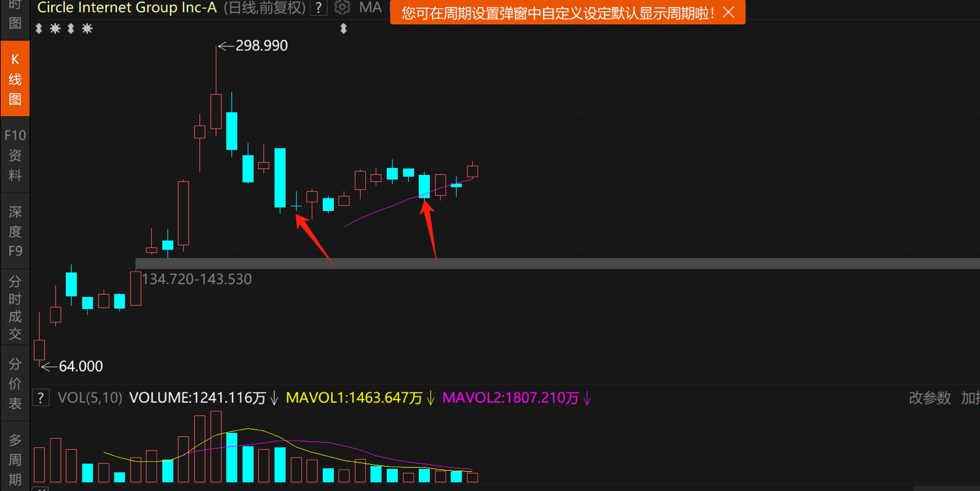Open the 分价表 sidebar tab
Viewport: 980px width, 491px height.
click(15, 383)
